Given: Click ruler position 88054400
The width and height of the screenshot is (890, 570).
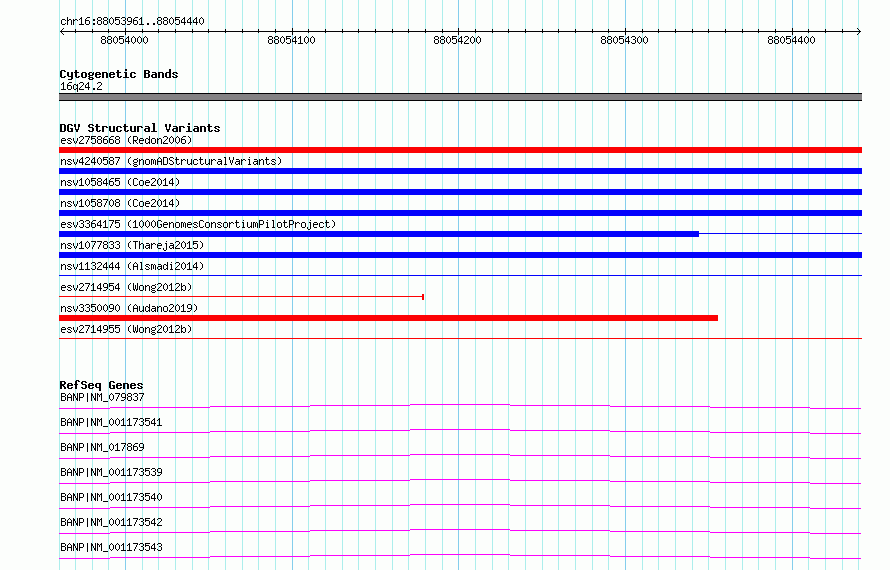Looking at the screenshot, I should tap(791, 40).
